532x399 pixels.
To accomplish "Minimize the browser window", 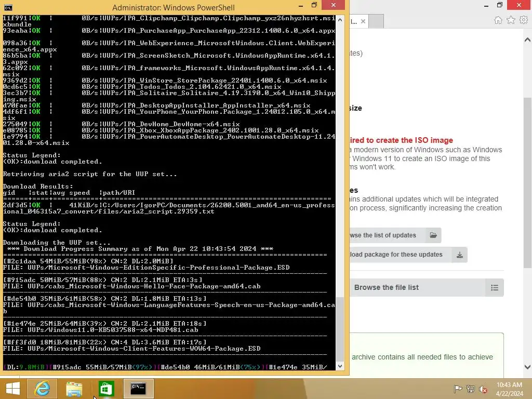I will 486,5.
